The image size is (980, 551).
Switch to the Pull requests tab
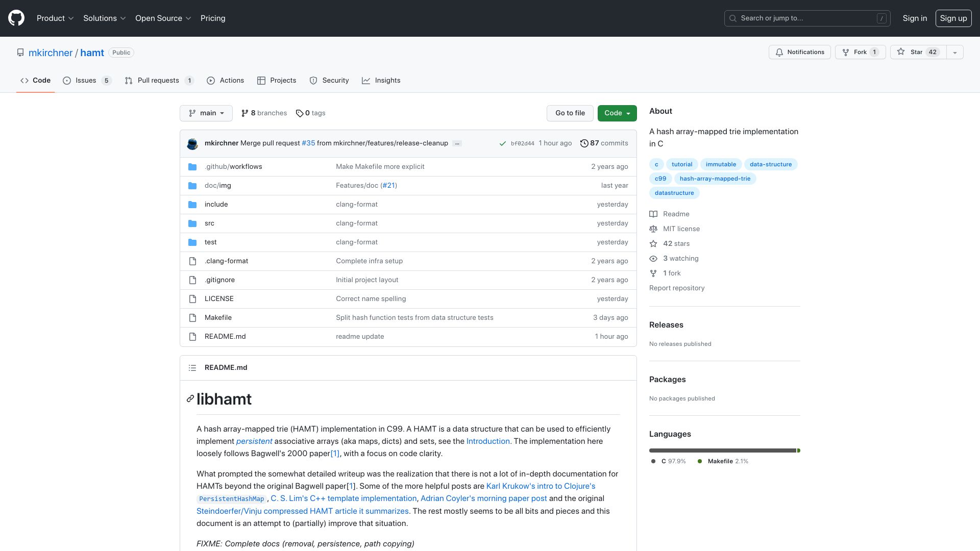click(x=159, y=81)
